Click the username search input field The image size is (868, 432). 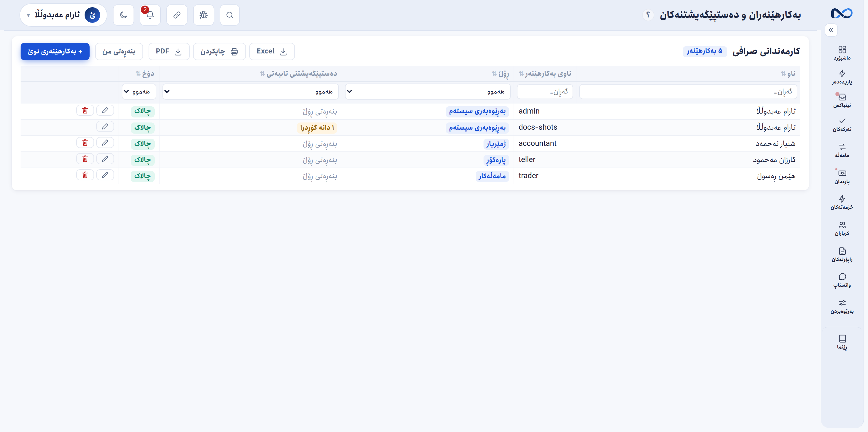click(545, 91)
